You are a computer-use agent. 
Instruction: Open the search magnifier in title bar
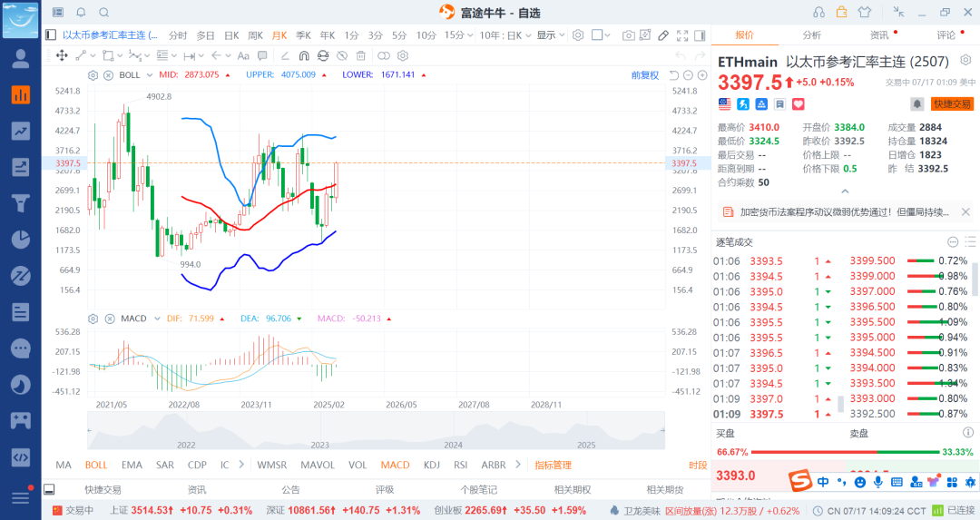pos(104,13)
